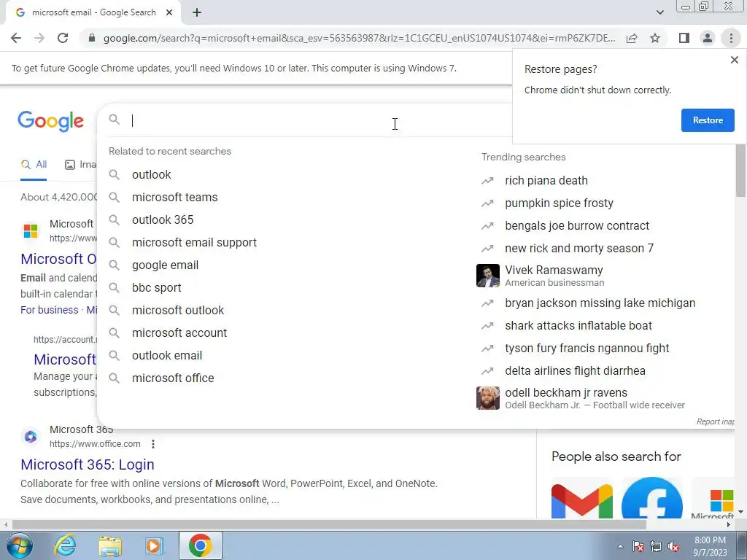Select the 'bbc sport' suggestion
Image resolution: width=747 pixels, height=560 pixels.
click(156, 287)
